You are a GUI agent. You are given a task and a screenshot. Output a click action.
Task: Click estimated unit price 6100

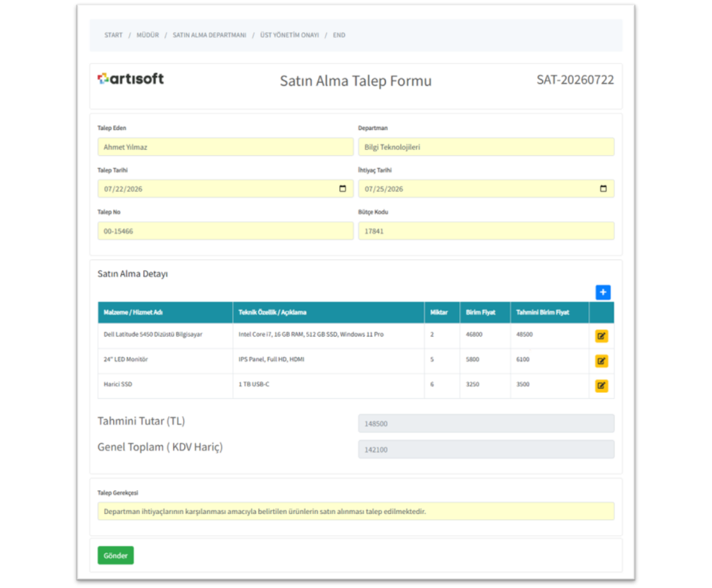coord(523,359)
